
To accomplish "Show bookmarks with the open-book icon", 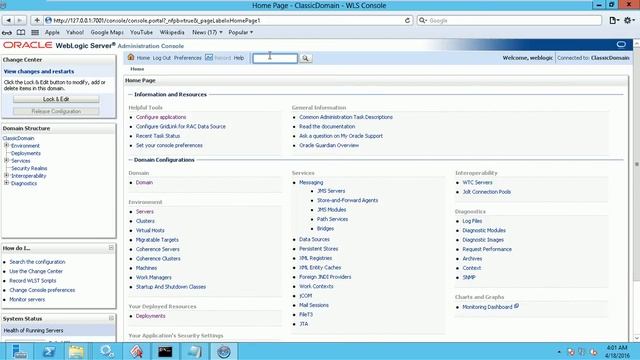I will [x=20, y=32].
